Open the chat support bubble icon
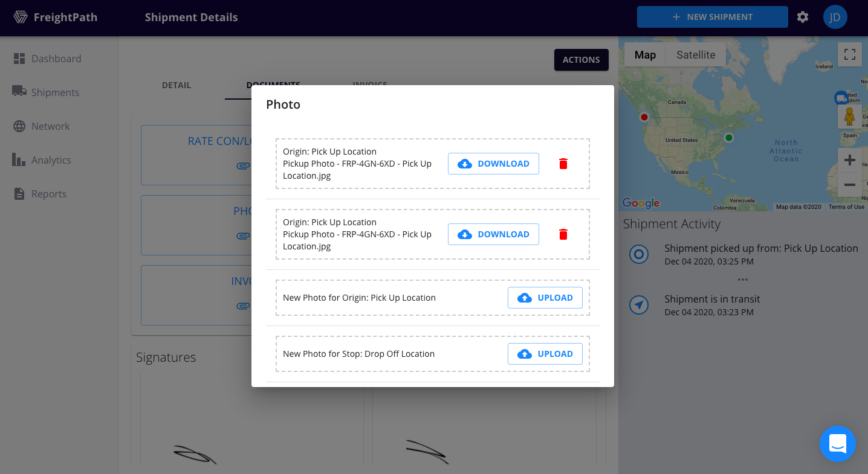Screen dimensions: 868x474 tap(838, 444)
